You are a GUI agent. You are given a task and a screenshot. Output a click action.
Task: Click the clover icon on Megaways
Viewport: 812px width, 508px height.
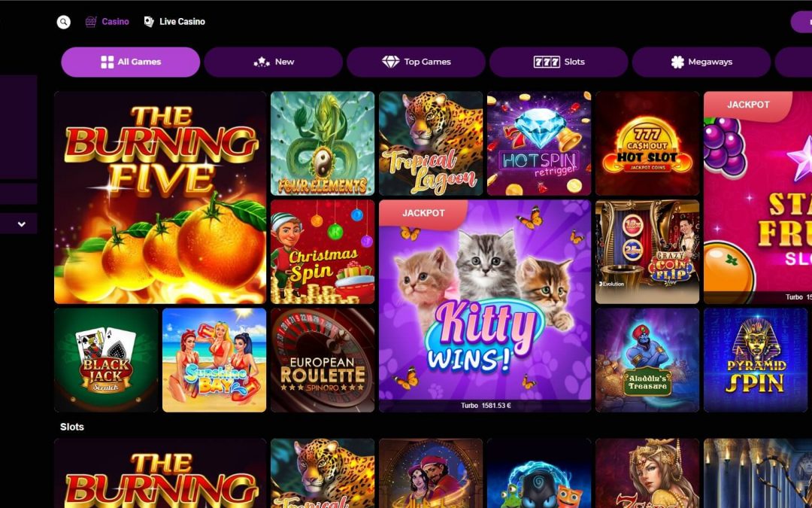(x=677, y=62)
